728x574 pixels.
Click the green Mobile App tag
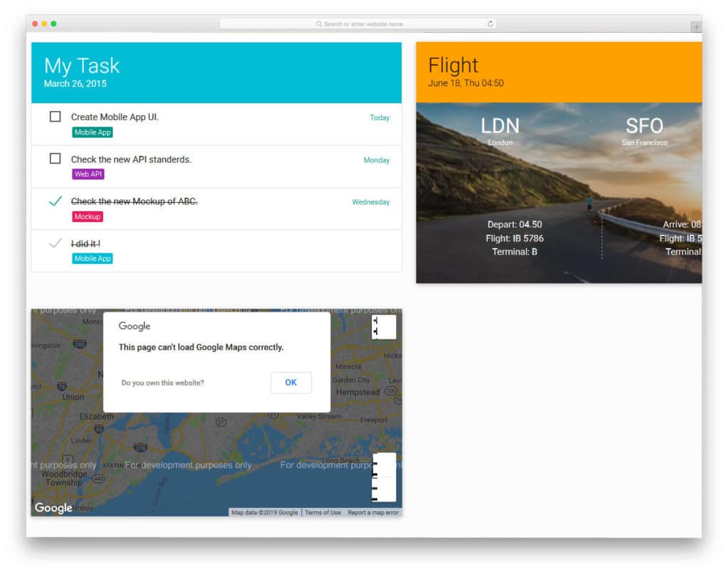[92, 132]
